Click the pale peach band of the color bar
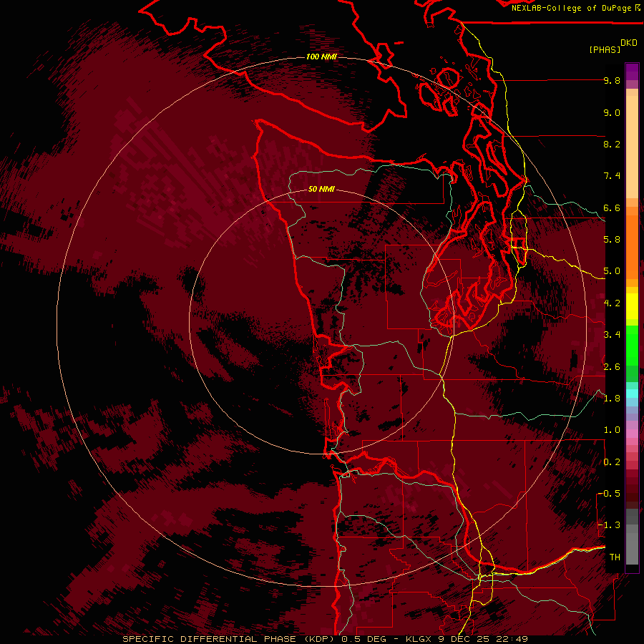 632,147
